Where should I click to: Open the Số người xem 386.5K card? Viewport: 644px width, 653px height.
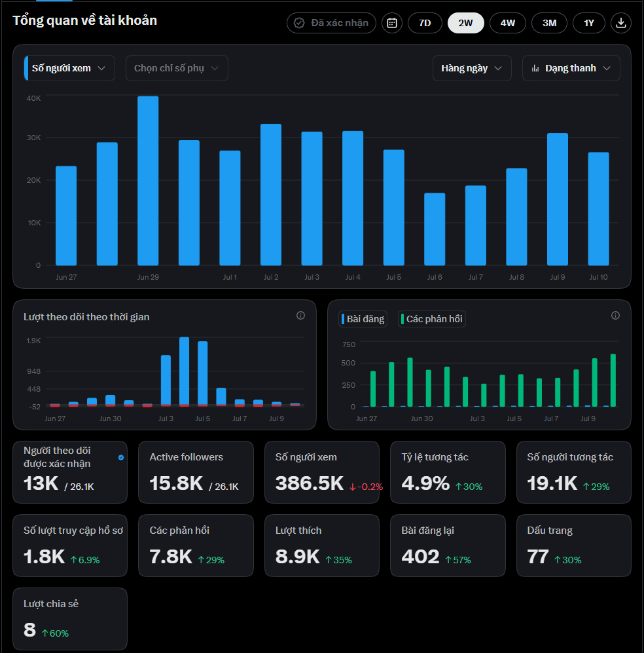[x=322, y=472]
